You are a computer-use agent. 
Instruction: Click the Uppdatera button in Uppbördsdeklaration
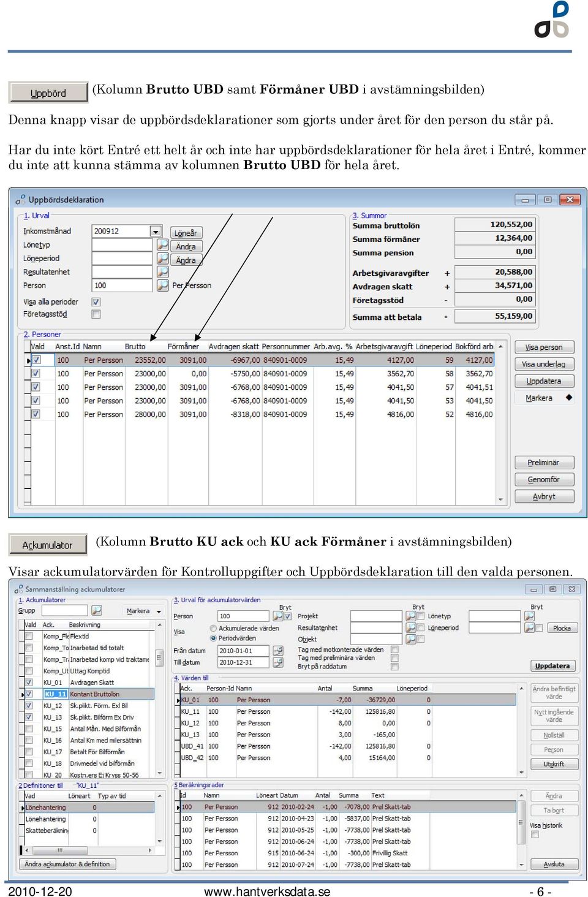[x=545, y=381]
